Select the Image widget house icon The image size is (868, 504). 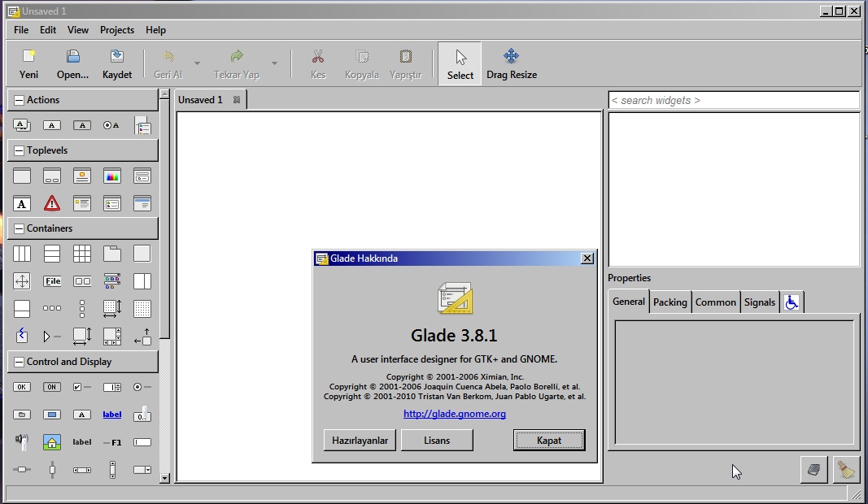(x=52, y=441)
